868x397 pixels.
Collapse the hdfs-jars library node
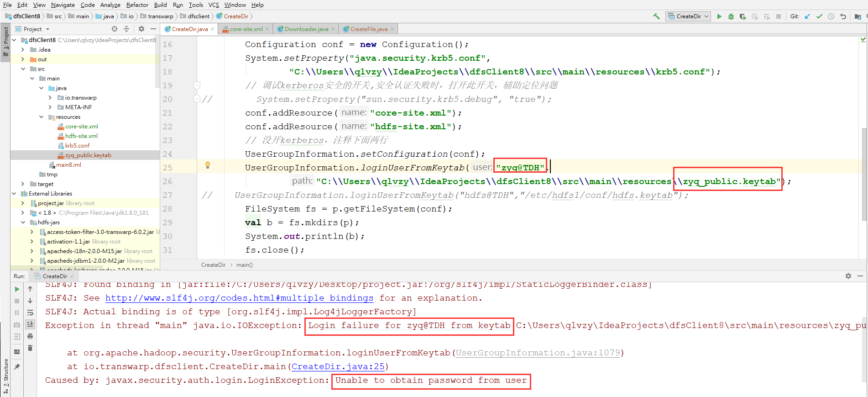point(23,222)
